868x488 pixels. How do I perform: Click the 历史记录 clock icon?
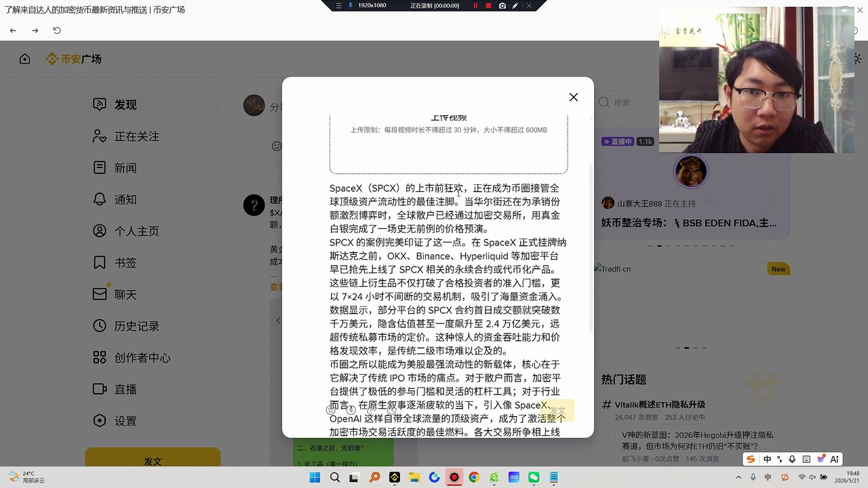coord(100,326)
